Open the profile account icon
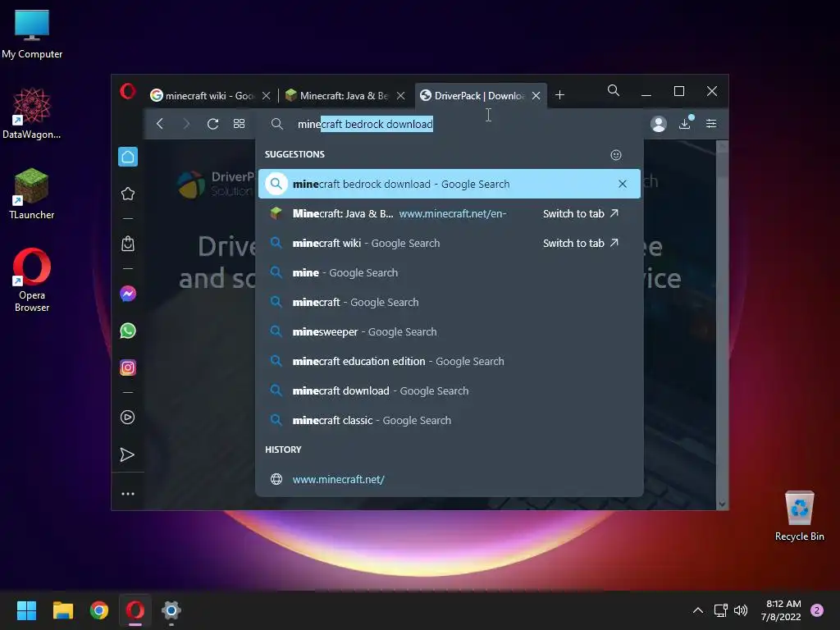The height and width of the screenshot is (630, 840). (659, 124)
